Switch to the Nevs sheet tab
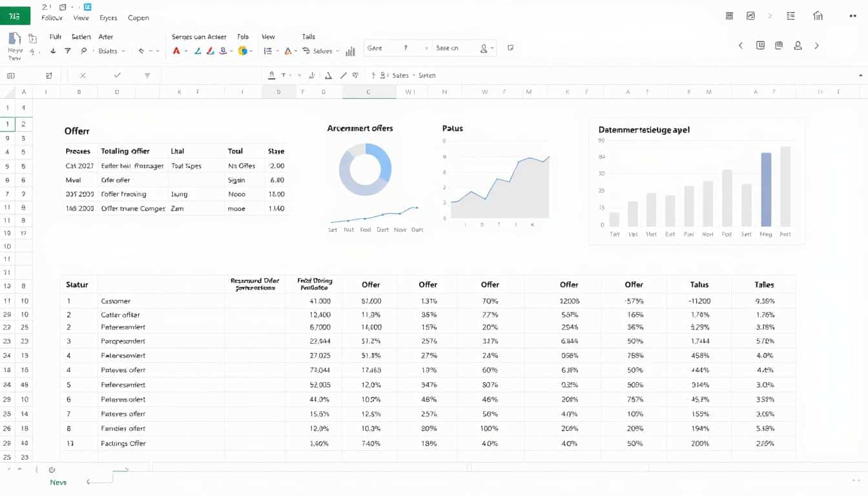 point(58,482)
